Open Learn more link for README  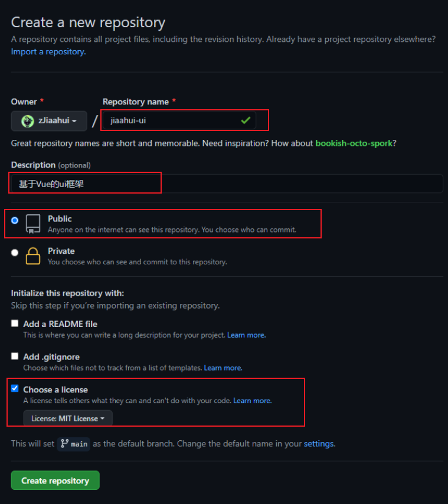pos(247,335)
